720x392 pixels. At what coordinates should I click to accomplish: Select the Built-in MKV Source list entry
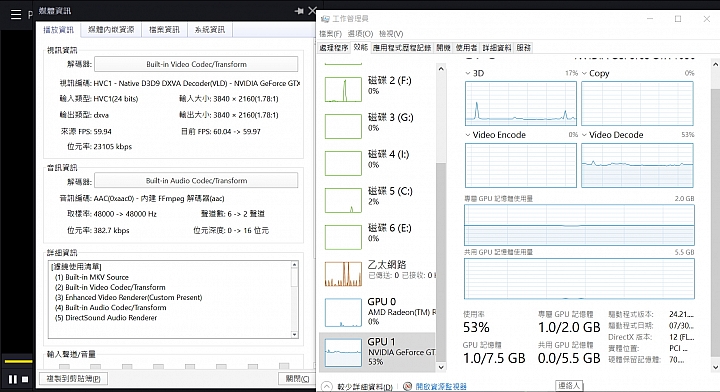92,277
